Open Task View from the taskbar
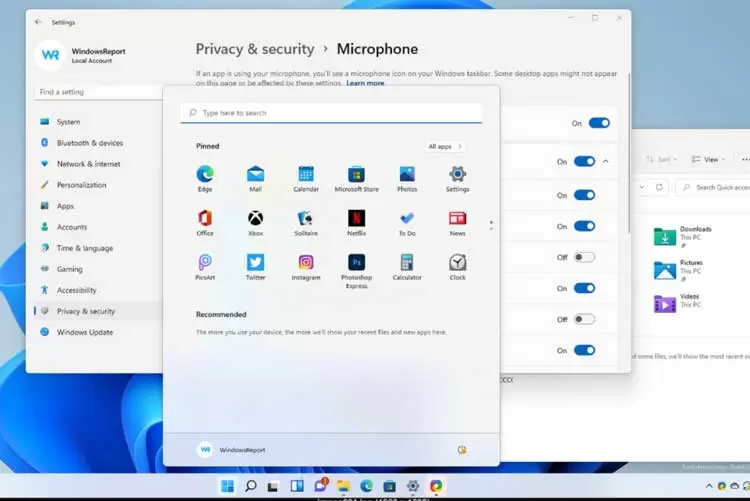 click(273, 486)
